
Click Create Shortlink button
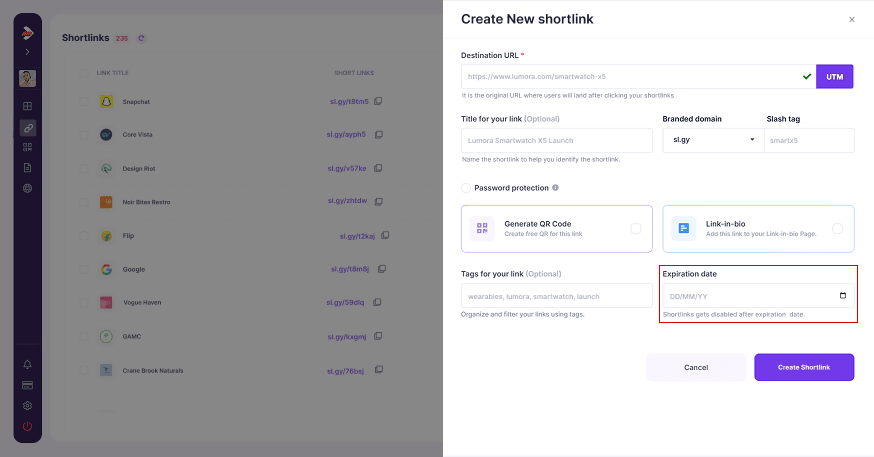[x=804, y=367]
